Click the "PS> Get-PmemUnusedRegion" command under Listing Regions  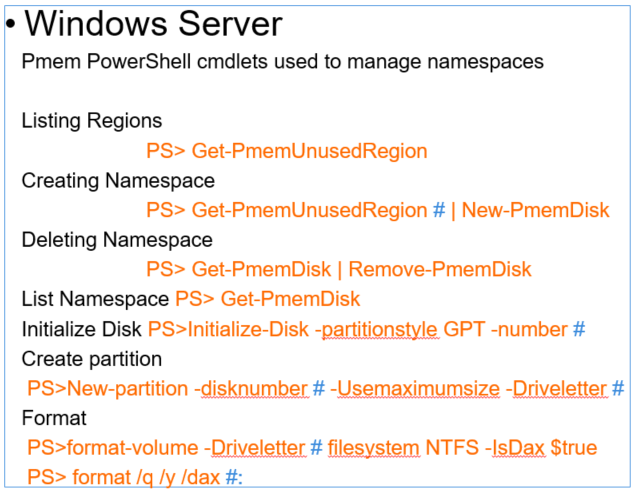pyautogui.click(x=287, y=151)
